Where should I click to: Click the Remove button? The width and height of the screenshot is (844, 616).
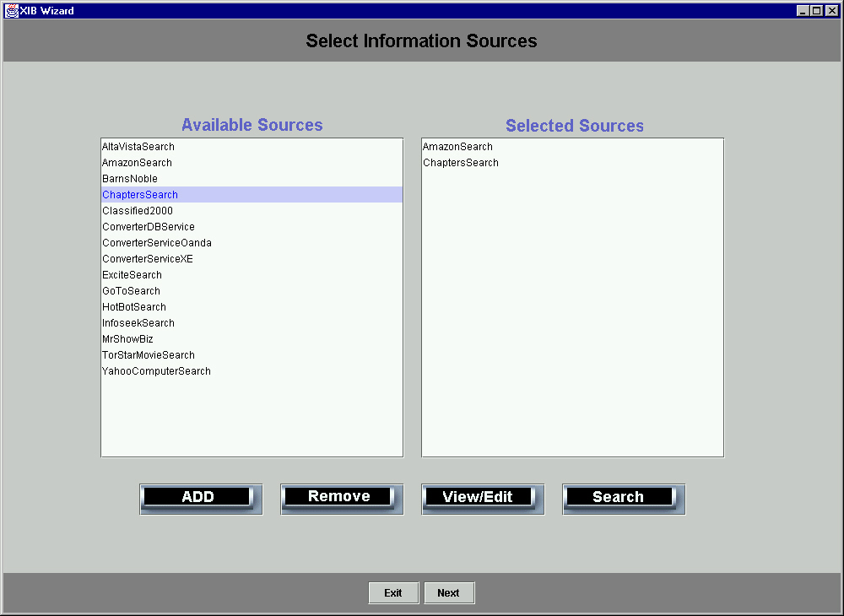tap(342, 499)
